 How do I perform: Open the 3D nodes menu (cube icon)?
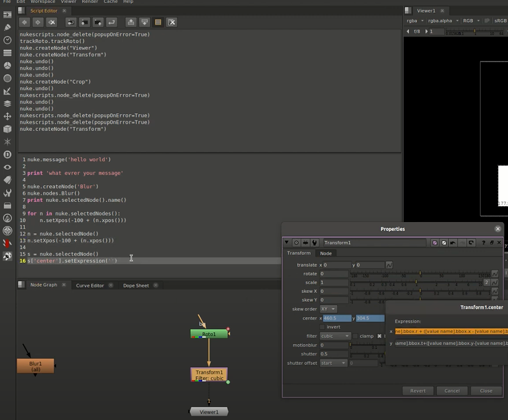coord(7,129)
